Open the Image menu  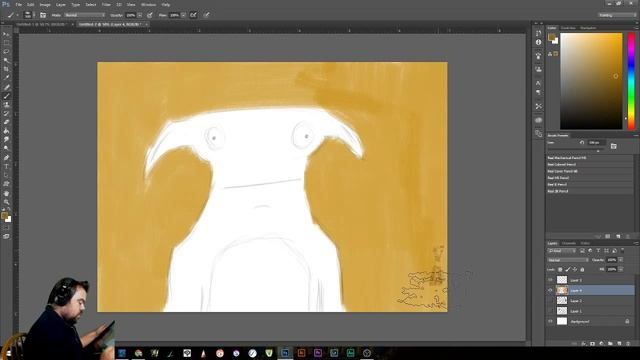pyautogui.click(x=45, y=4)
